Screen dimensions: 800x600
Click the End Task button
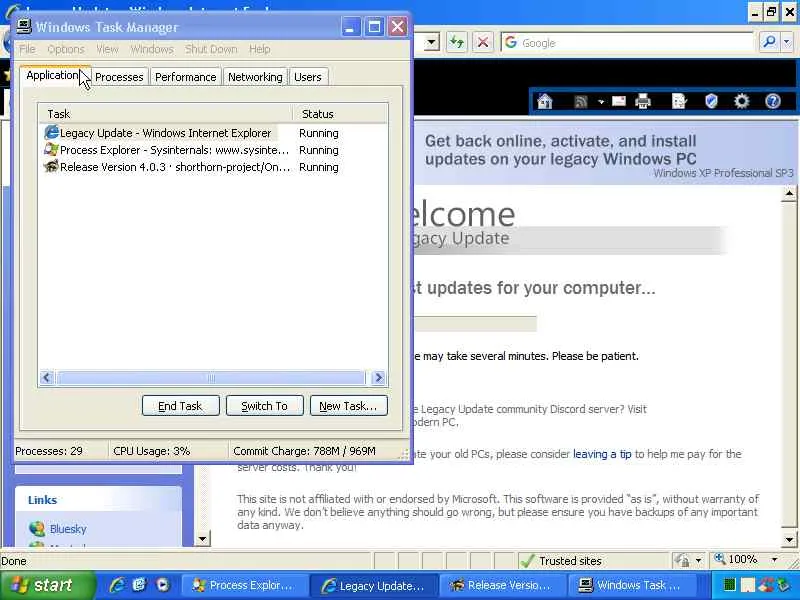(181, 406)
